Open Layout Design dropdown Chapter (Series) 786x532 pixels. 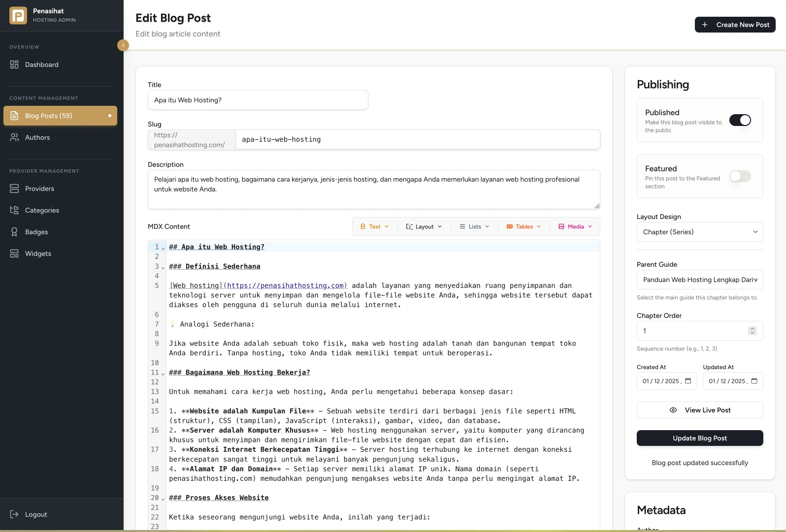[700, 232]
